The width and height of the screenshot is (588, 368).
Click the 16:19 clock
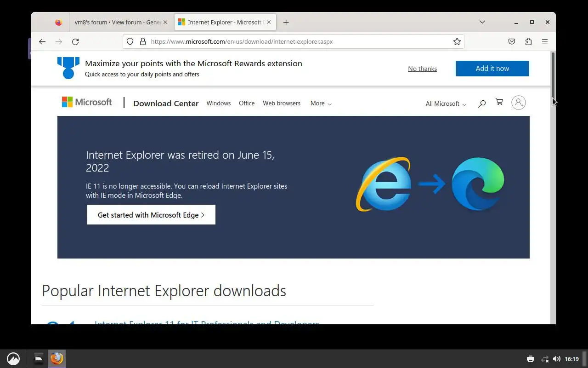click(x=571, y=359)
